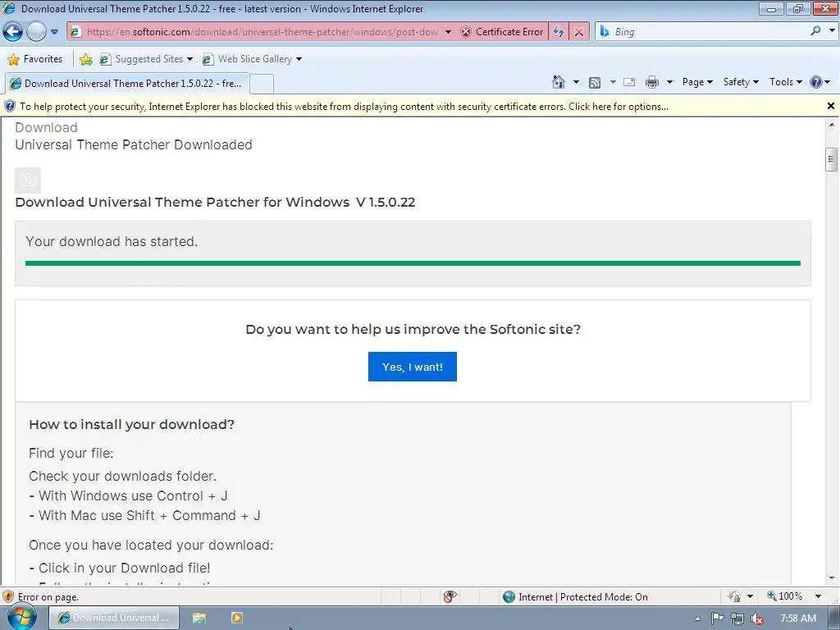Click the Your download has started text

[112, 242]
